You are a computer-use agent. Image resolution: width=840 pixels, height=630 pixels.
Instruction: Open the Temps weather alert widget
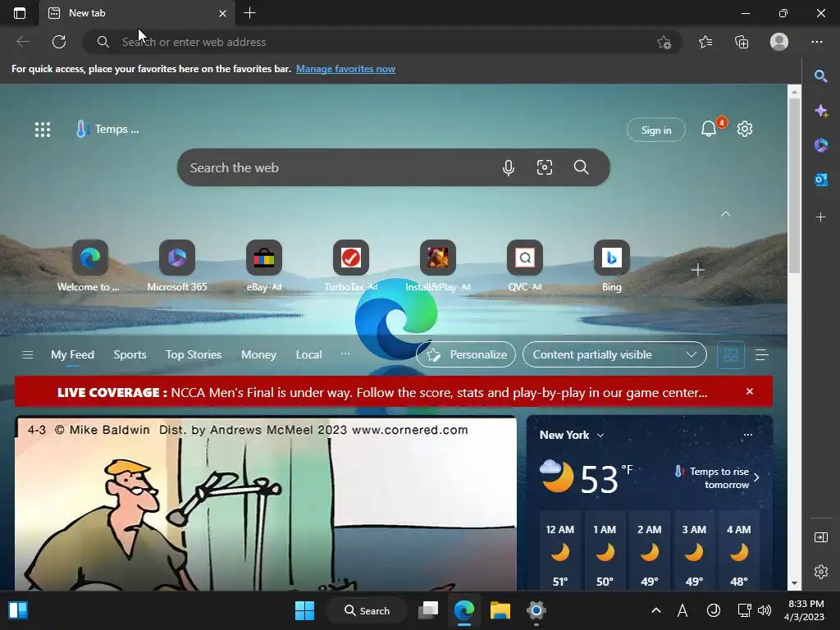point(107,129)
